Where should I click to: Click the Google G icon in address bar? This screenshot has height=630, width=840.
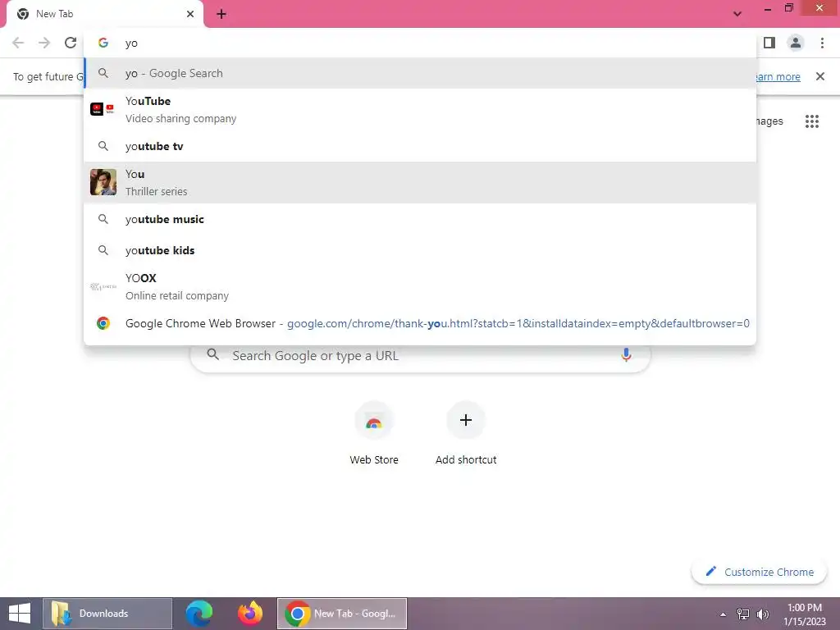103,43
